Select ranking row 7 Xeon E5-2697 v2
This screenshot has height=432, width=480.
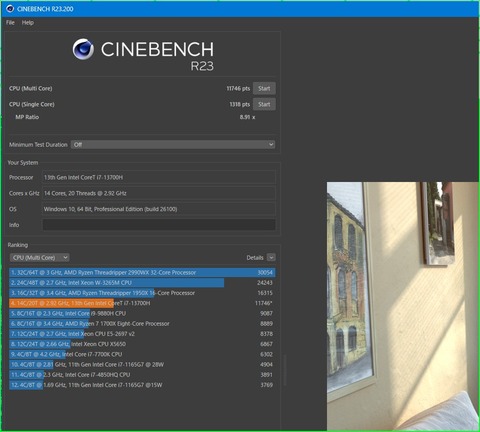point(142,334)
